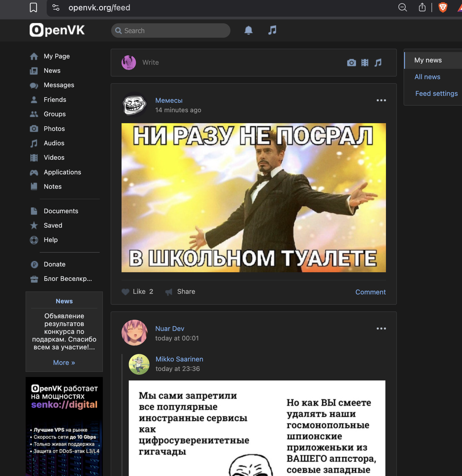Go to Friends in sidebar menu
Image resolution: width=462 pixels, height=476 pixels.
(55, 100)
